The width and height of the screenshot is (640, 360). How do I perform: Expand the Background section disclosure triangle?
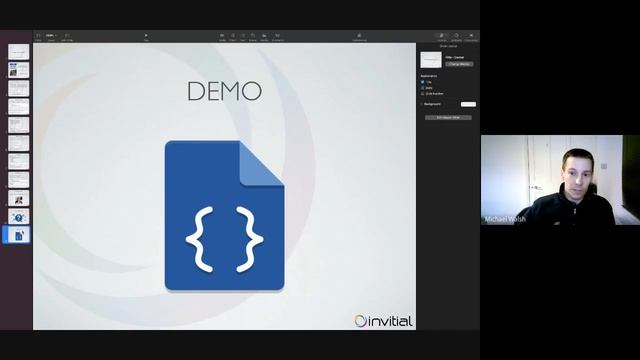click(422, 104)
